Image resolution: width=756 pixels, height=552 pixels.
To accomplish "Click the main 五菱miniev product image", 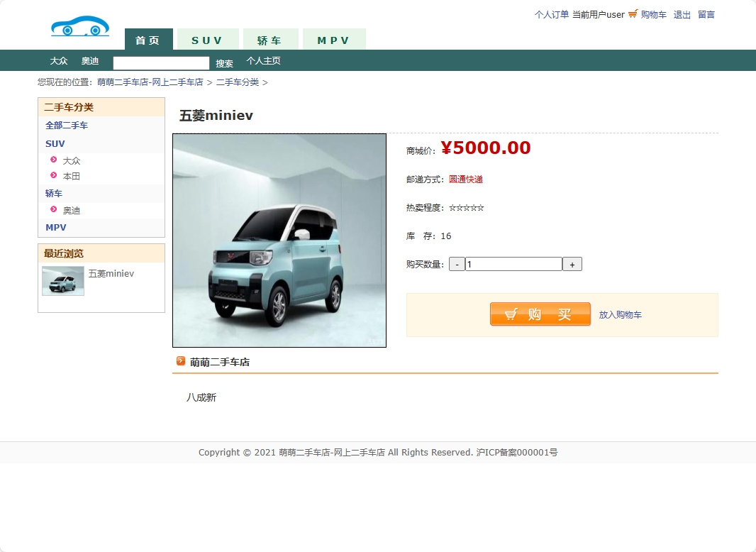I will pyautogui.click(x=279, y=241).
